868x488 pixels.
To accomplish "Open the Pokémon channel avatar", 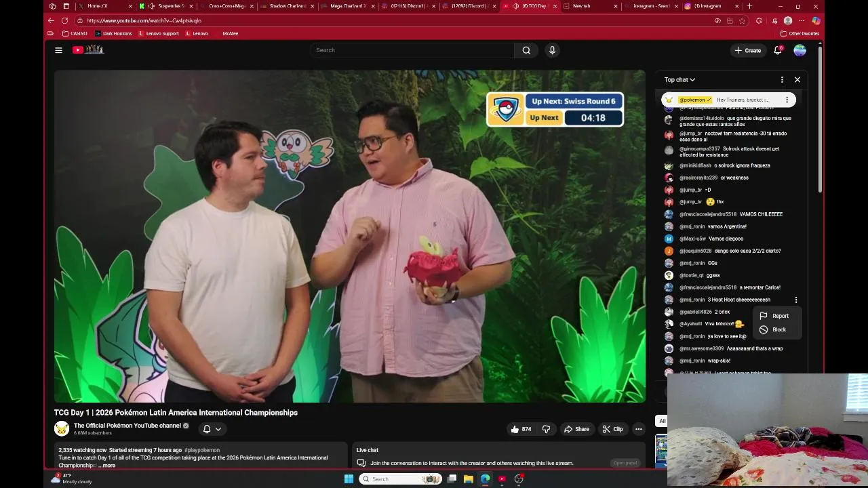I will pyautogui.click(x=62, y=428).
